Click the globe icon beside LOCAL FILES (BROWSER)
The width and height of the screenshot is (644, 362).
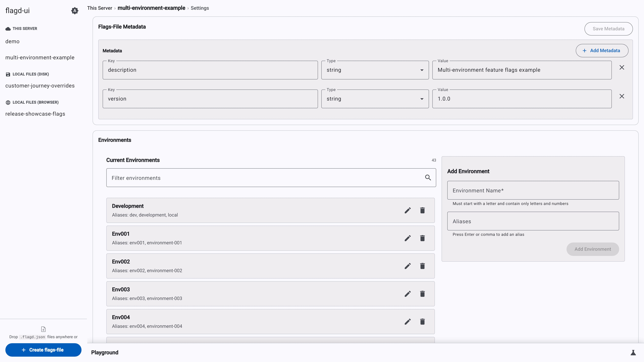point(8,102)
